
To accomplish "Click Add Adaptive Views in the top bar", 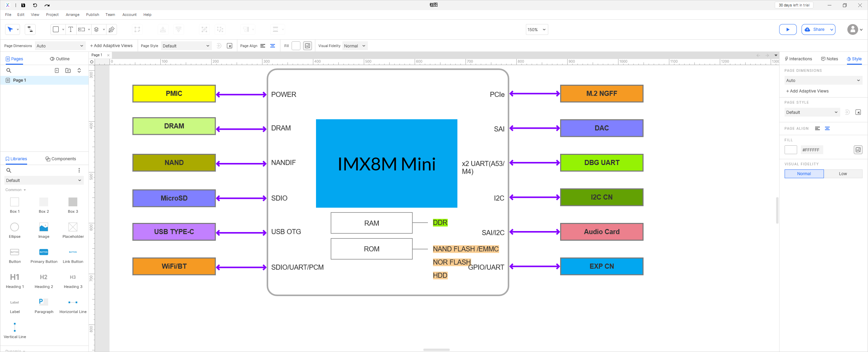I will (x=111, y=46).
